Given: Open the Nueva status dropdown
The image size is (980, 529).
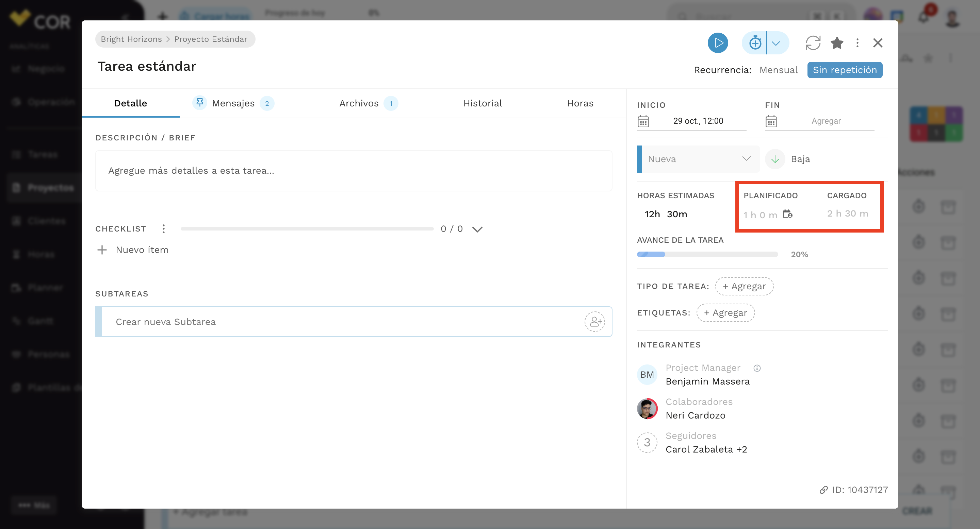Looking at the screenshot, I should point(699,159).
